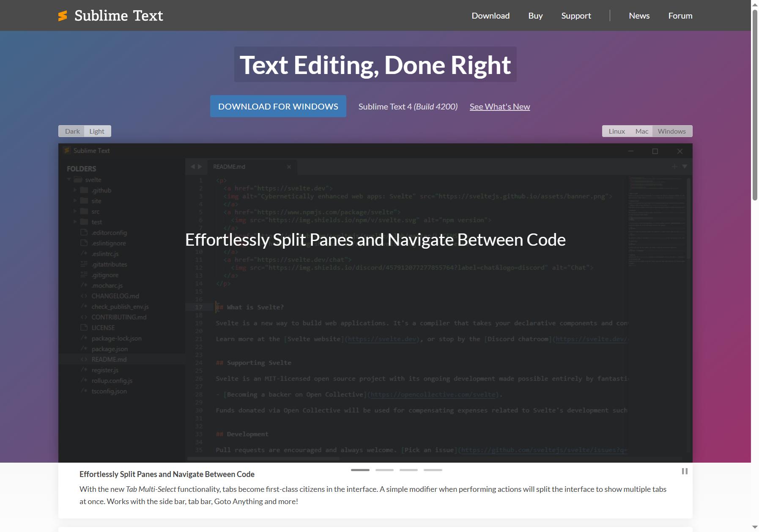Click the new tab plus icon
This screenshot has height=532, width=759.
(x=674, y=167)
